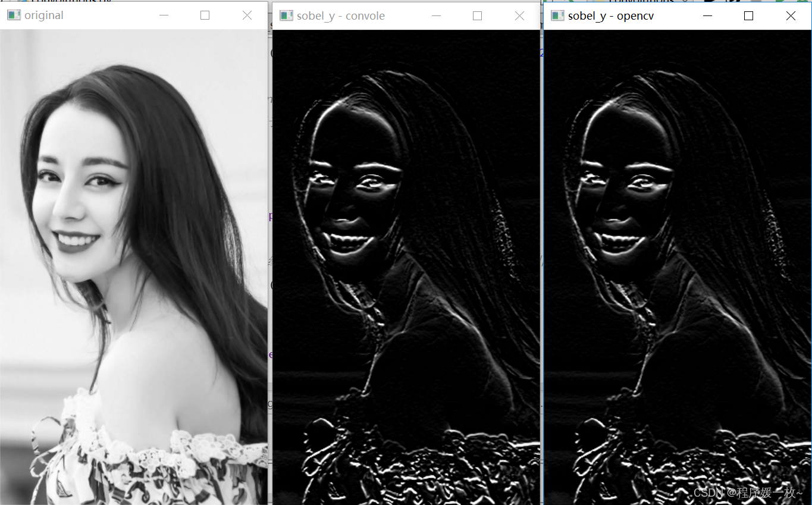
Task: Close the sobel_y - opencv window
Action: click(x=791, y=16)
